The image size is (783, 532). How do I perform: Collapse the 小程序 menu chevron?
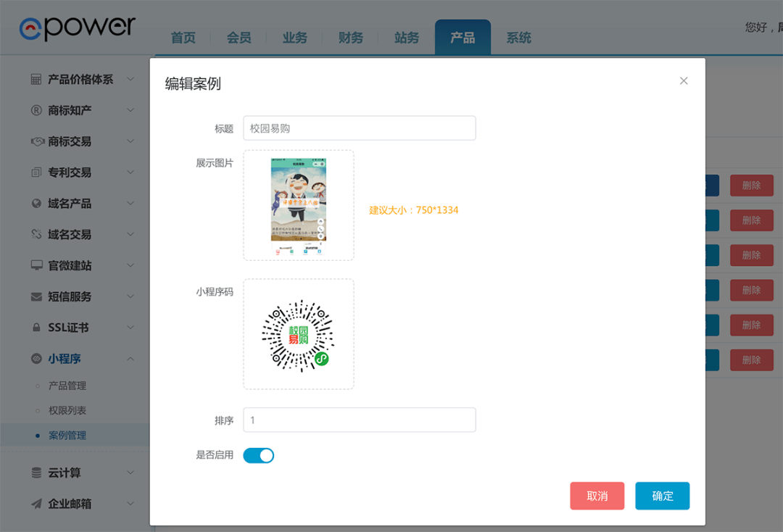(x=130, y=358)
